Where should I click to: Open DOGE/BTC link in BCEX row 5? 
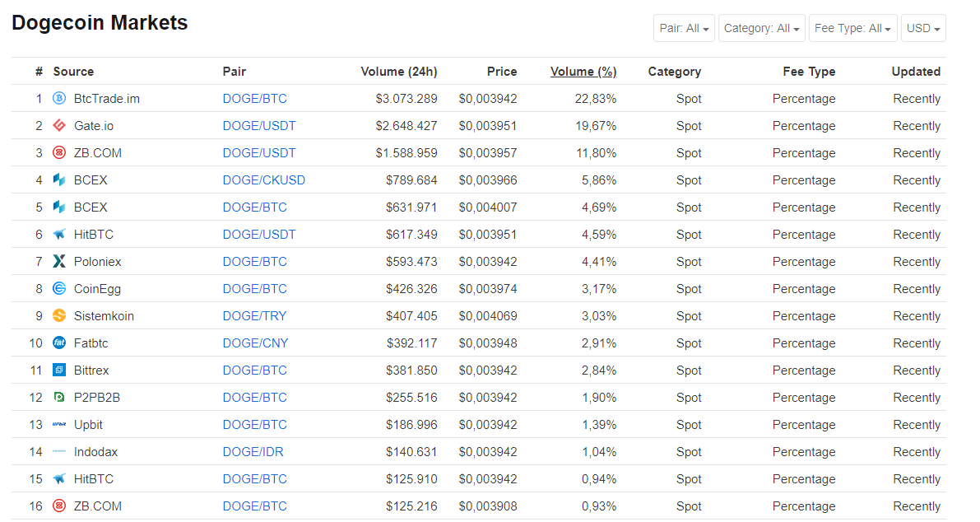(x=254, y=207)
